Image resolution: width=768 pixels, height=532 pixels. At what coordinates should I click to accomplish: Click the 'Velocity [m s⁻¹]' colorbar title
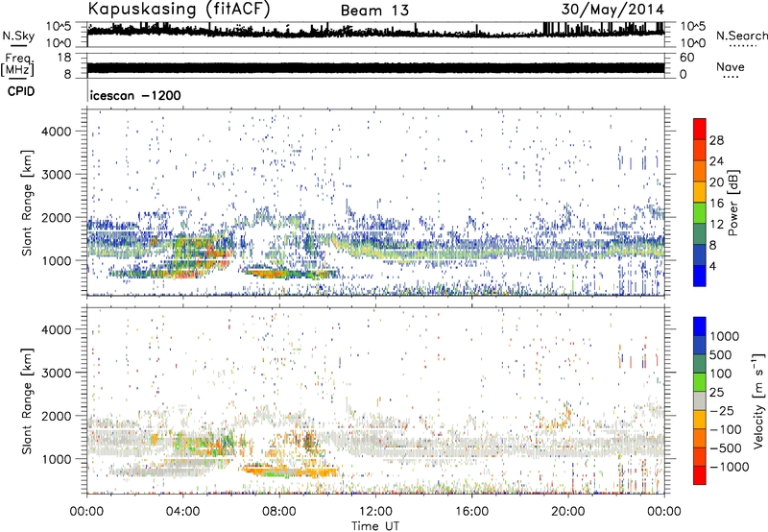point(758,400)
